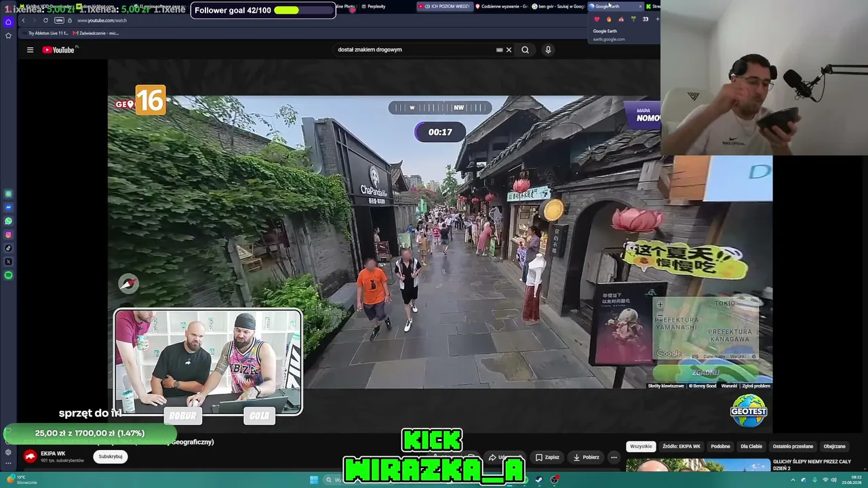Open the GŁUCHY ŚLEPY NIEMY recommended video thumbnail
Image resolution: width=868 pixels, height=488 pixels.
pos(697,465)
